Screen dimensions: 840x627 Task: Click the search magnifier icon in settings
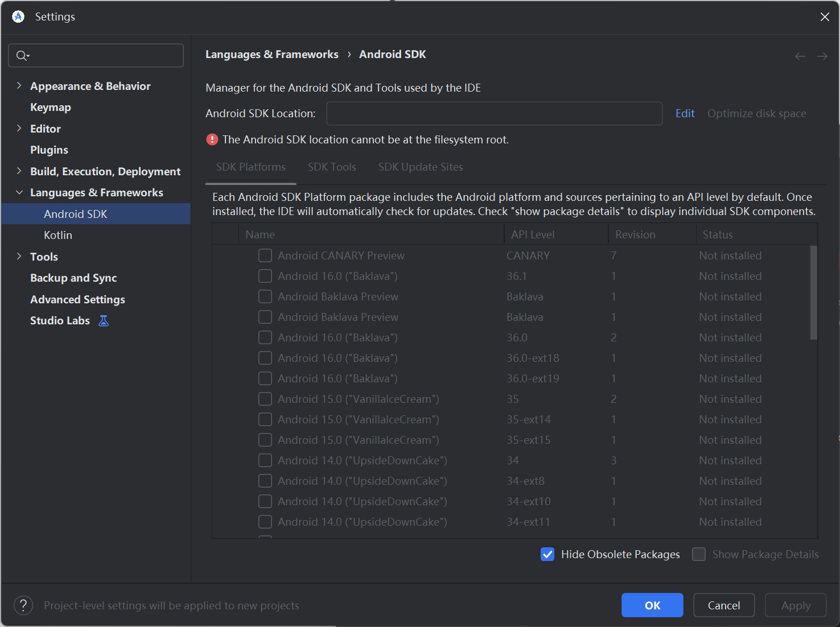(x=22, y=56)
